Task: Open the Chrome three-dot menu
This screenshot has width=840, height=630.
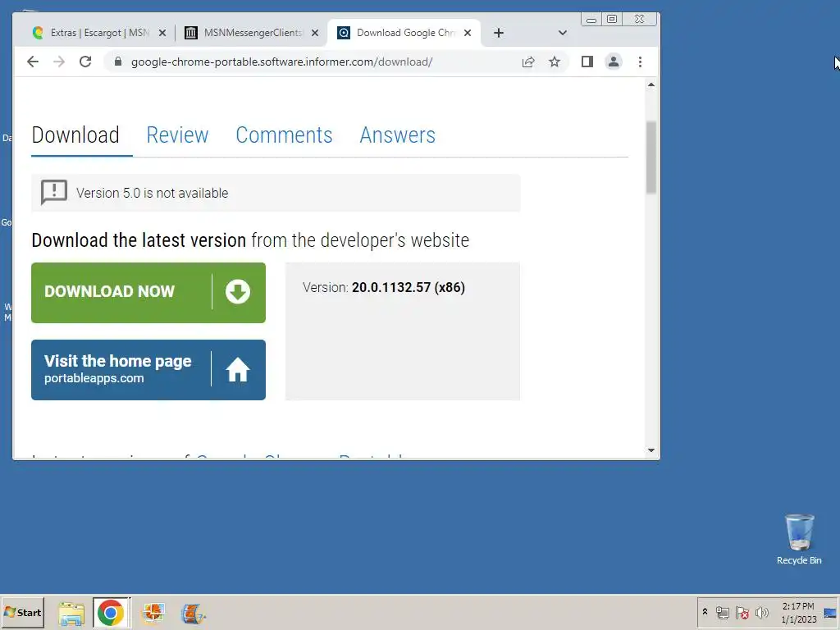Action: tap(640, 62)
